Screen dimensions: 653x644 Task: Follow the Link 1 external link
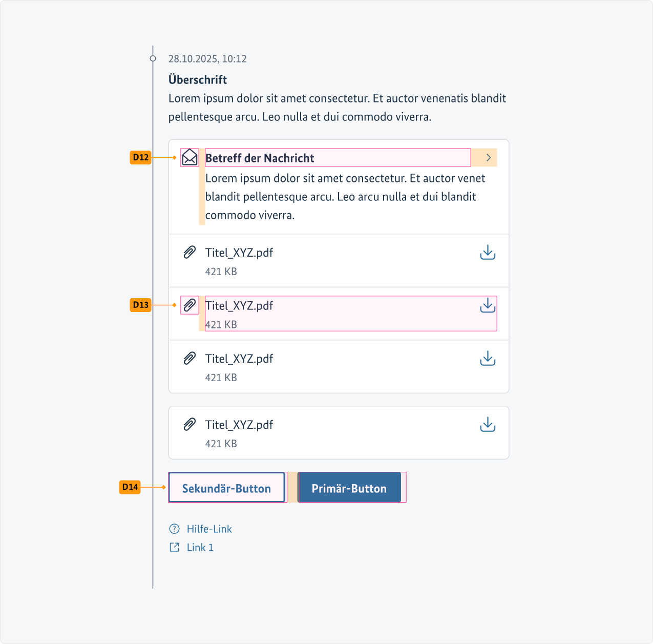click(200, 547)
